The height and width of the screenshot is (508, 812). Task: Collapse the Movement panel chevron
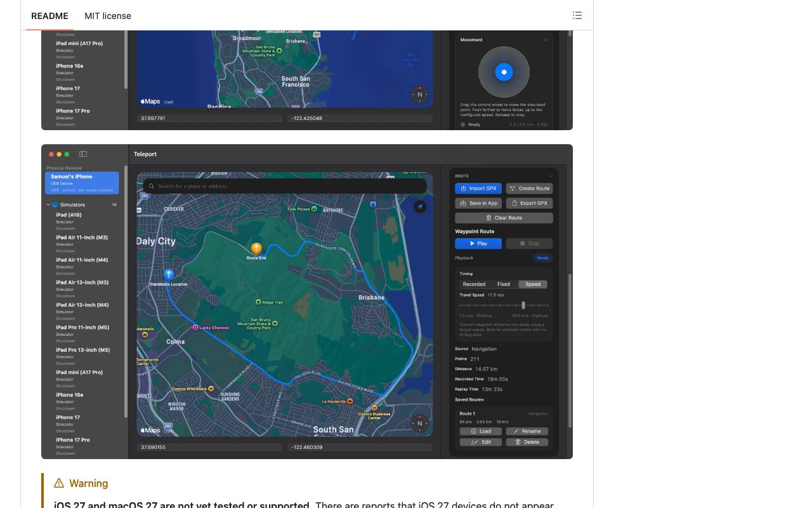(546, 40)
